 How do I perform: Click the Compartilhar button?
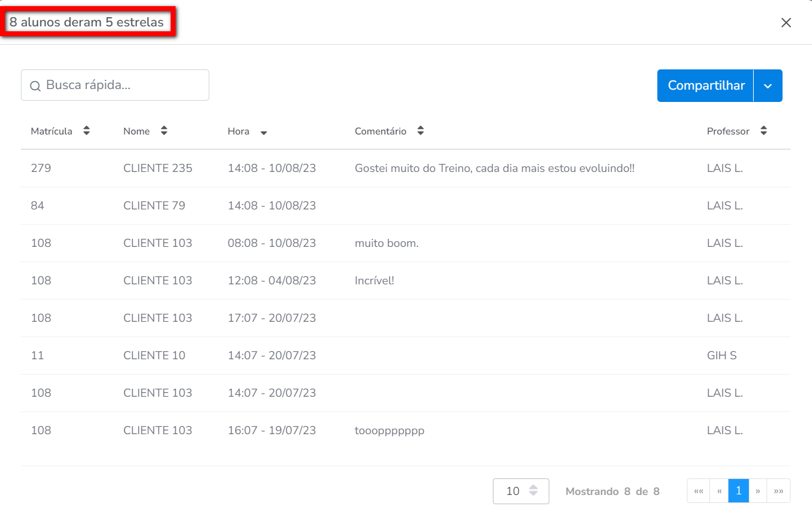706,86
